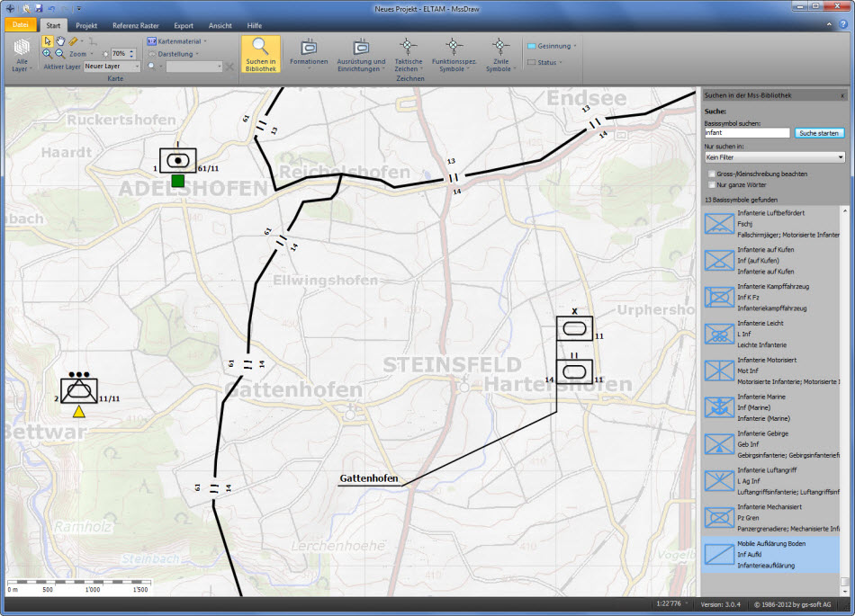Screen dimensions: 855x616
Task: Click the print preview icon in title bar
Action: click(x=26, y=9)
